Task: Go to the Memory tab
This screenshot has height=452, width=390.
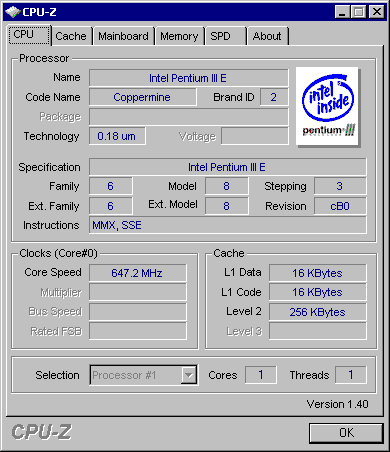Action: coord(179,36)
